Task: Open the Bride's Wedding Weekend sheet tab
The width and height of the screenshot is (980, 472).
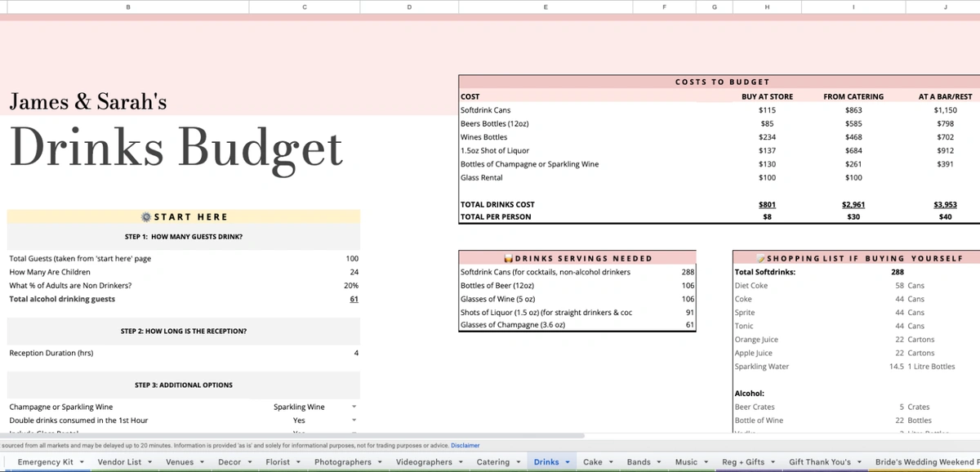Action: tap(925, 461)
